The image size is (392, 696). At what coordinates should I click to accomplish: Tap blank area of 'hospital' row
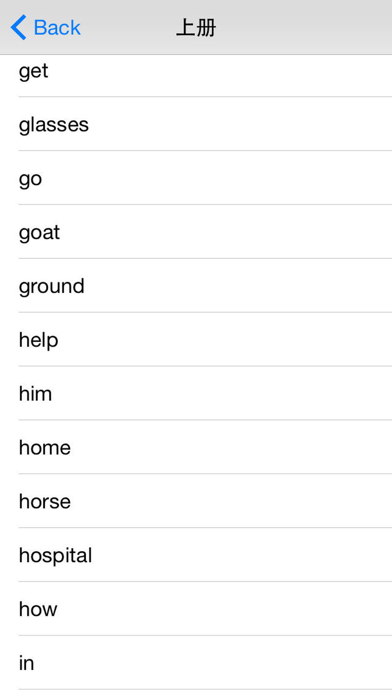(x=242, y=555)
